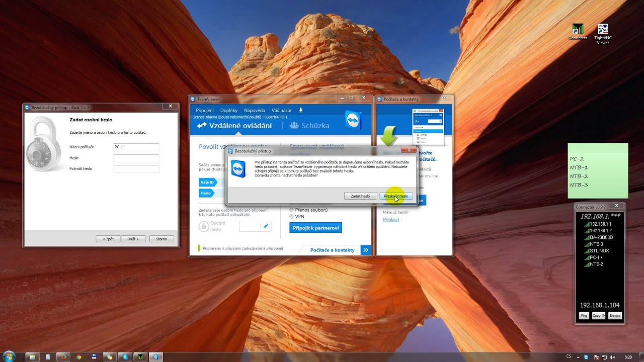Image resolution: width=644 pixels, height=362 pixels.
Task: Open the Doplňky menu in TeamViewer
Action: click(x=229, y=110)
